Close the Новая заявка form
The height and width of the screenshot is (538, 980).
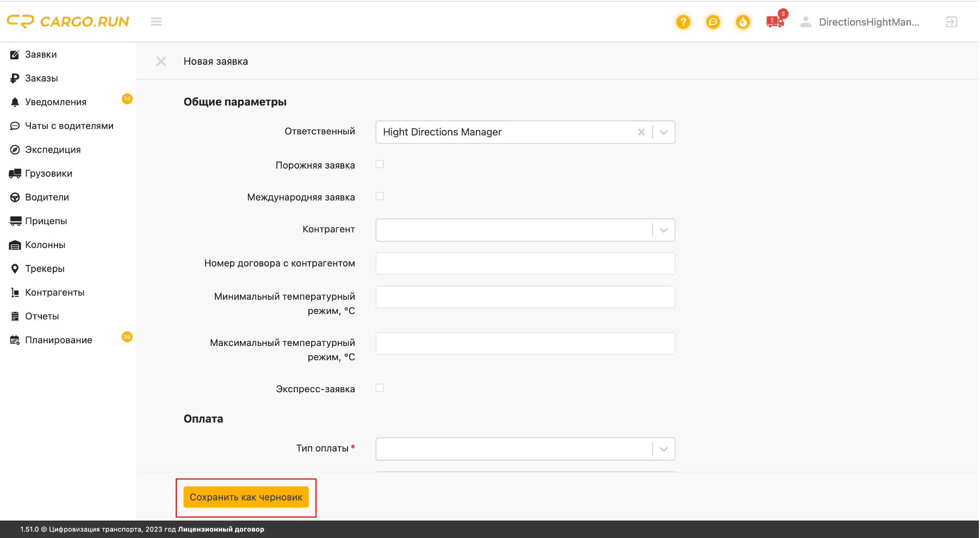point(161,61)
